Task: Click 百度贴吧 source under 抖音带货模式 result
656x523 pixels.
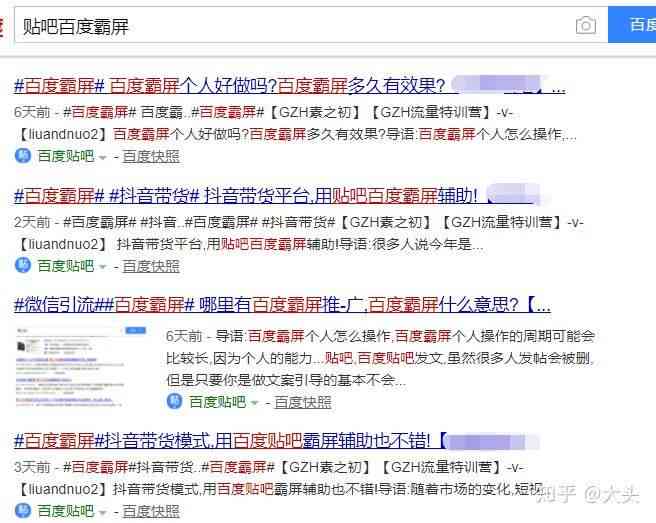Action: tap(66, 511)
